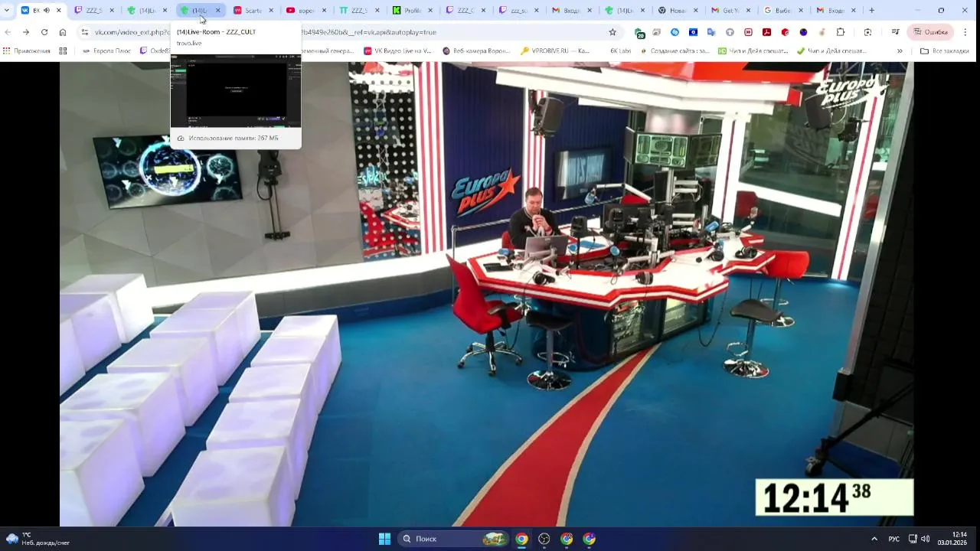Image resolution: width=980 pixels, height=551 pixels.
Task: Open Chrome from the taskbar
Action: [x=521, y=539]
